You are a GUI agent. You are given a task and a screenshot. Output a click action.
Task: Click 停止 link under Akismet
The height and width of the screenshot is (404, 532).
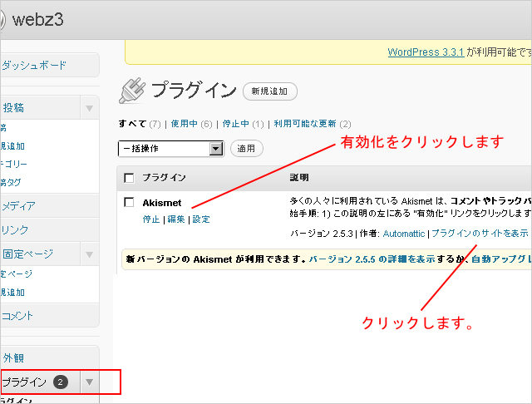click(151, 219)
